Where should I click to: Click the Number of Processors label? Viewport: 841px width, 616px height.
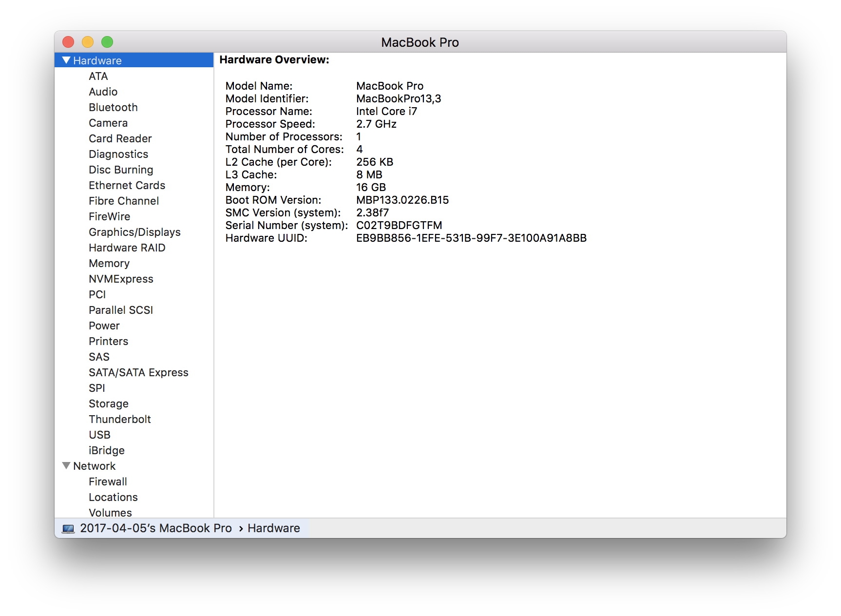[x=284, y=136]
